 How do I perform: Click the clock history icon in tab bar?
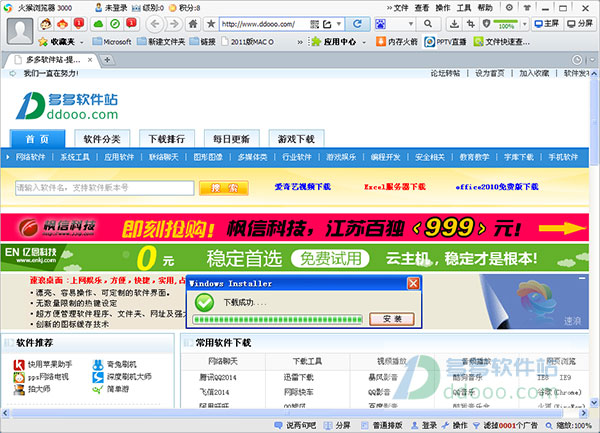577,60
